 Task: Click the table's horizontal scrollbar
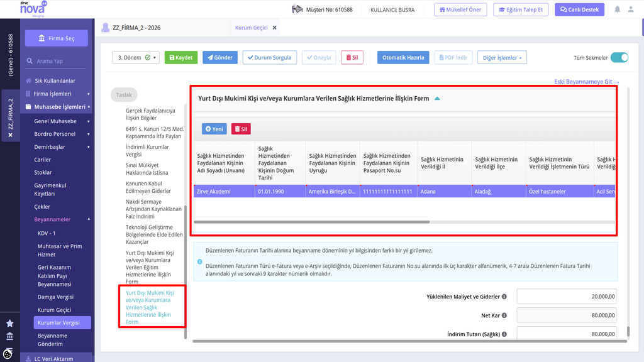coord(312,222)
